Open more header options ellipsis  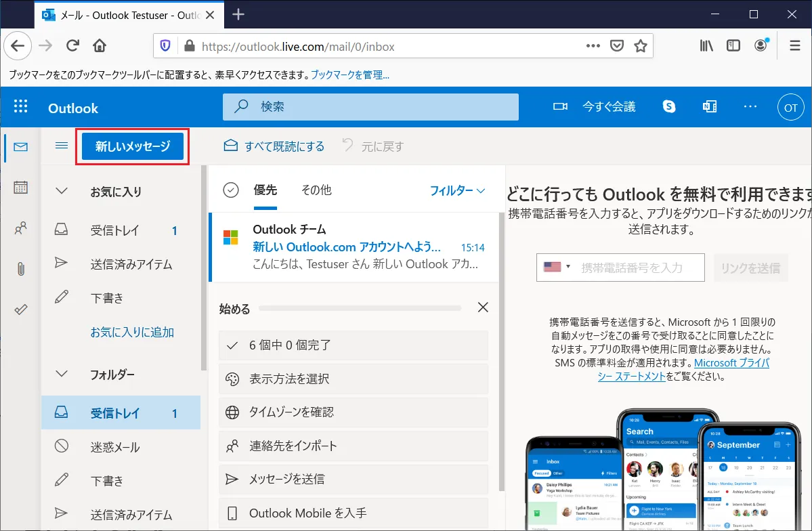750,107
